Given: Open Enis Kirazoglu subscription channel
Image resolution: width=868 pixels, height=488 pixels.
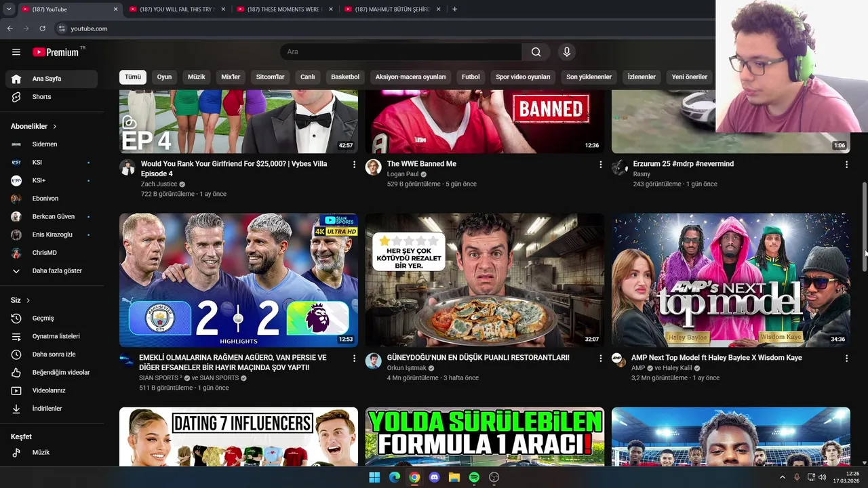Looking at the screenshot, I should point(52,235).
